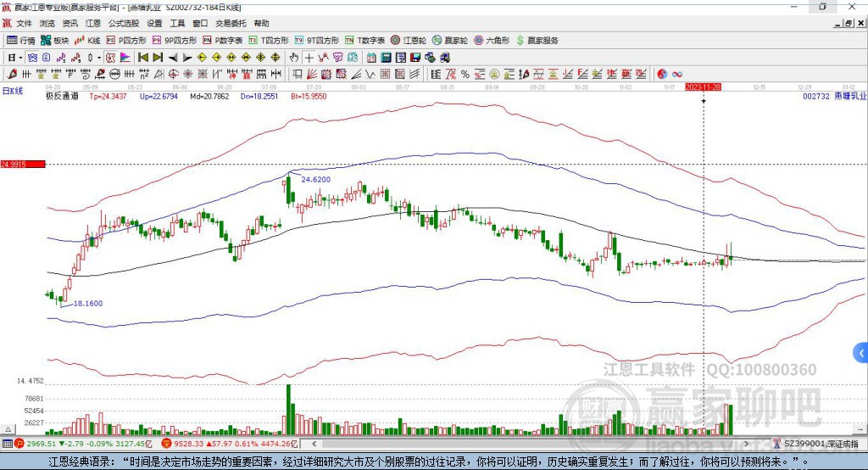Open the 浏览 menu
The height and width of the screenshot is (470, 868).
pos(47,23)
